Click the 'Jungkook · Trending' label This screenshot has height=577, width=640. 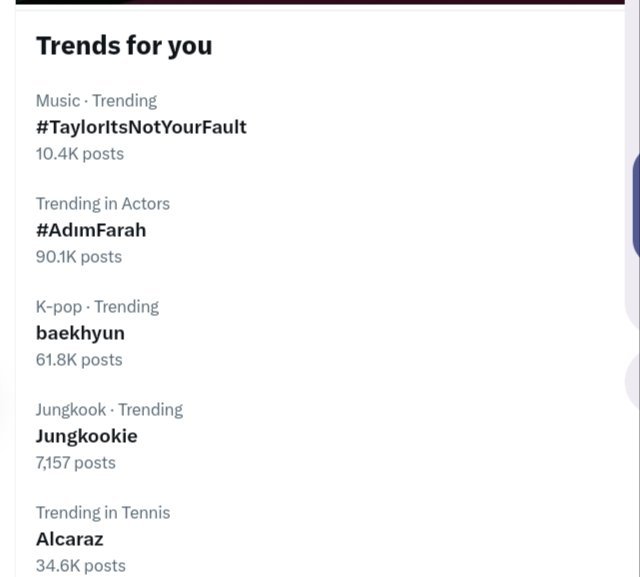click(x=109, y=409)
